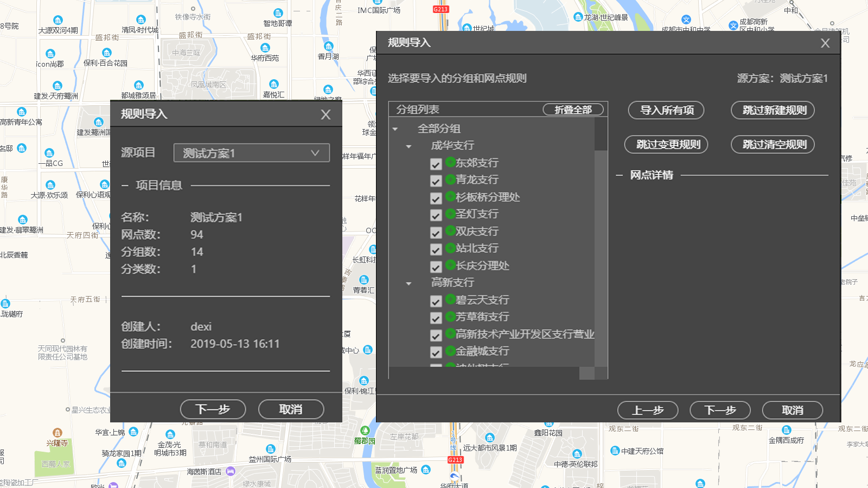The image size is (868, 488).
Task: Uncheck the 高新技术产业开发区支行营业 checkbox
Action: pos(436,336)
